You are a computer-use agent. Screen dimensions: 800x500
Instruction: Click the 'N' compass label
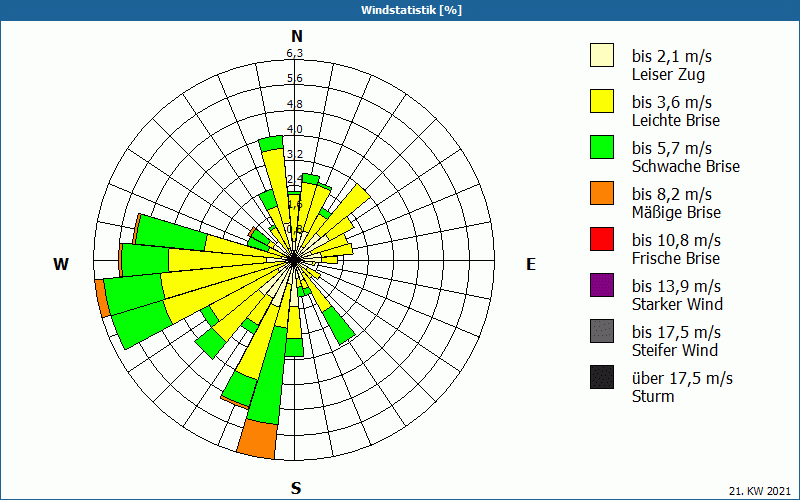tap(297, 36)
